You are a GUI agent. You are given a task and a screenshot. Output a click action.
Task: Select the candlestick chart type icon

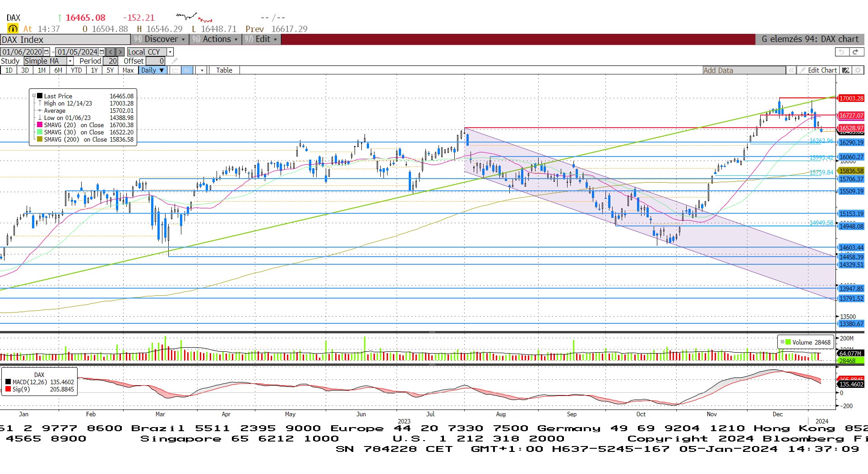tap(187, 70)
